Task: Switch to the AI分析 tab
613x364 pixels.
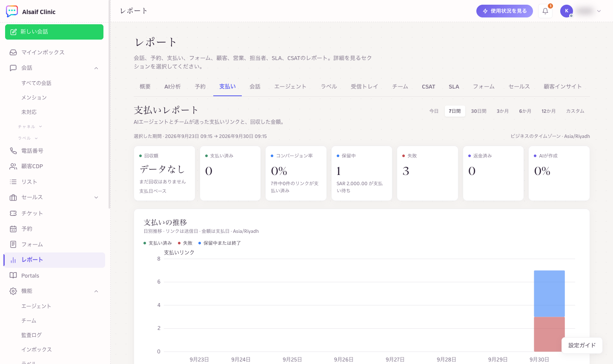Action: point(172,86)
